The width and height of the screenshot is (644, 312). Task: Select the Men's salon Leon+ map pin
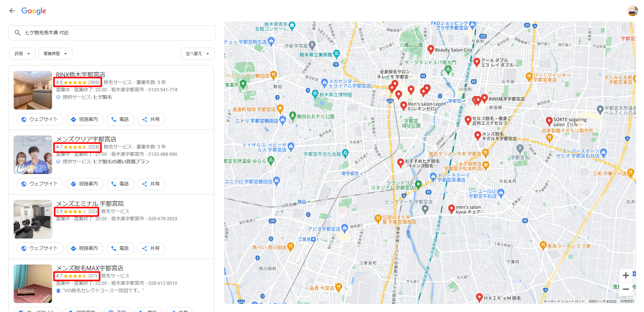click(404, 106)
